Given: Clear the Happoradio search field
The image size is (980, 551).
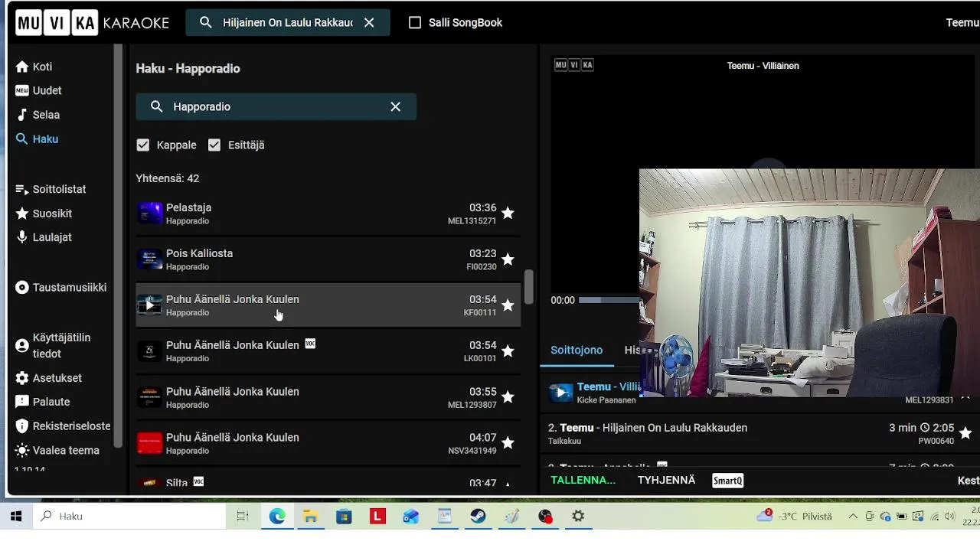Looking at the screenshot, I should tap(395, 106).
